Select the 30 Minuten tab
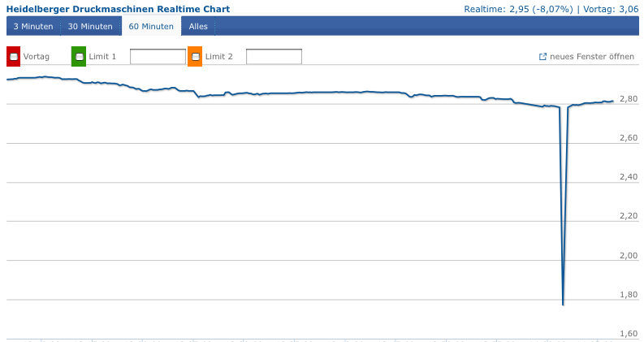This screenshot has width=644, height=342. (x=90, y=26)
